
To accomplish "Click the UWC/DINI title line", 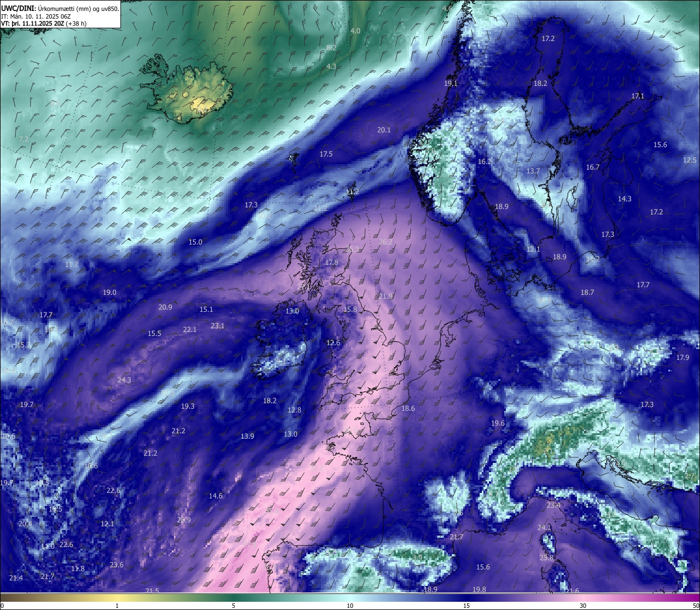I will click(x=60, y=8).
